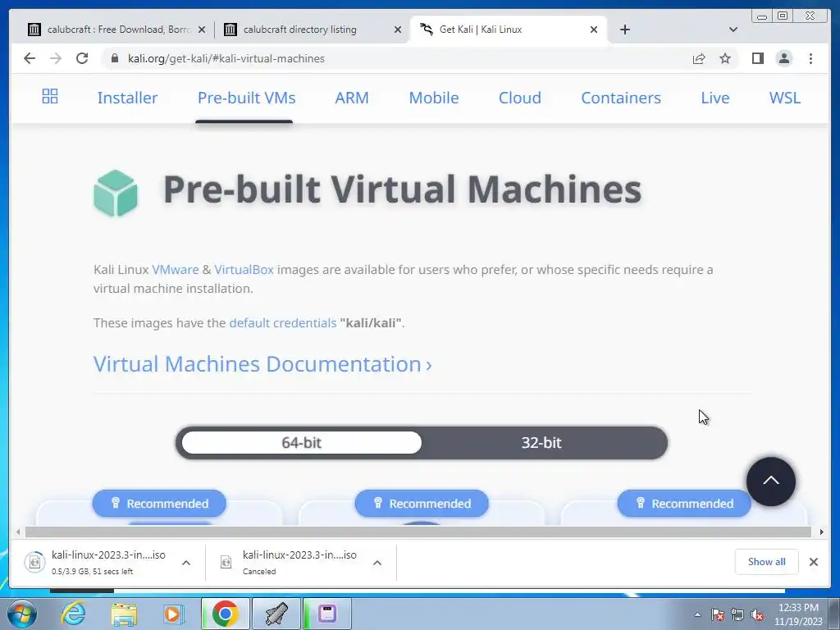Select the Get Kali | Kali Linux tab
Viewport: 840px width, 630px height.
(509, 30)
